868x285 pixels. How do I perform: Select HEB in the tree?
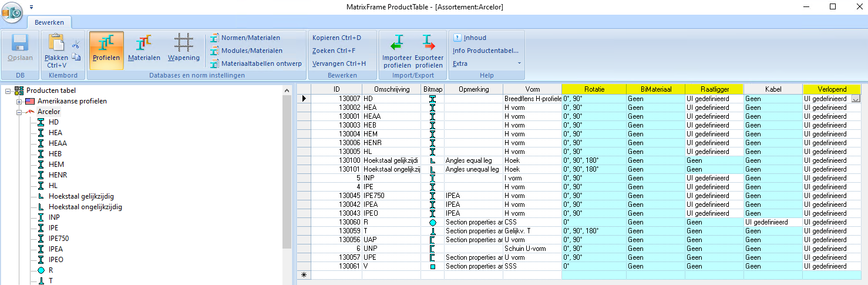click(x=55, y=154)
